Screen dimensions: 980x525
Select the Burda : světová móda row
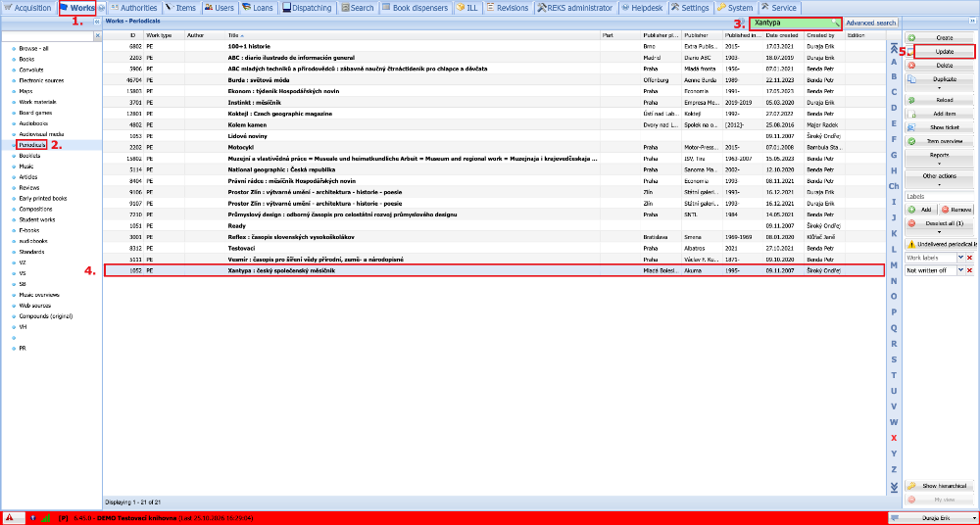(494, 79)
